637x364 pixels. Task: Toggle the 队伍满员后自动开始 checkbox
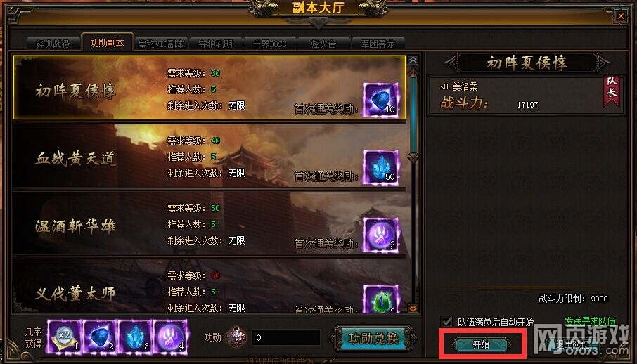coord(446,321)
